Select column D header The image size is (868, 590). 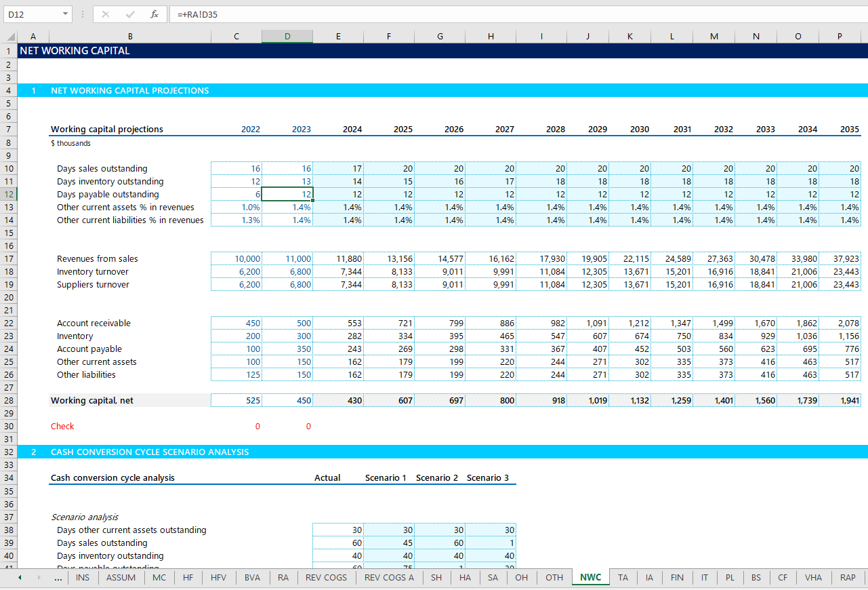287,36
